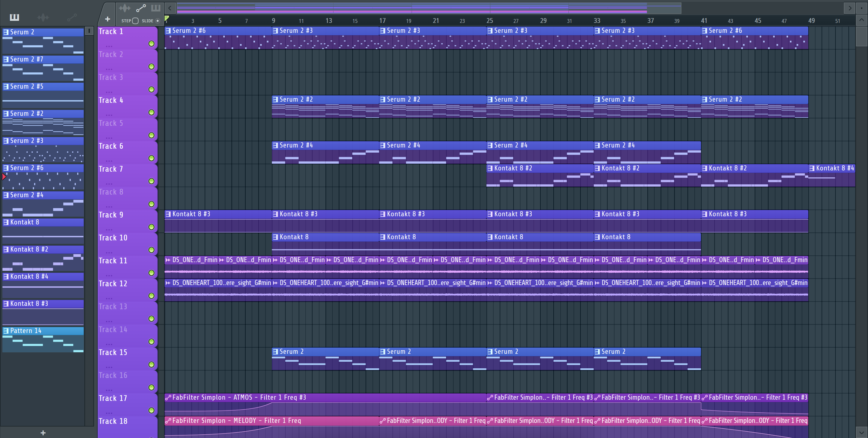This screenshot has width=868, height=438.
Task: Toggle the SLIDE option
Action: 157,21
